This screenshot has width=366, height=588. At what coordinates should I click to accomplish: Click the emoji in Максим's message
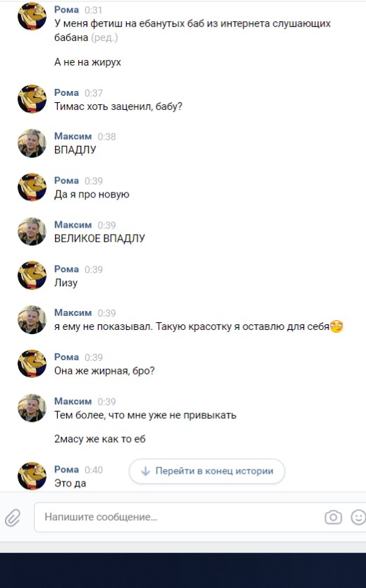point(336,326)
